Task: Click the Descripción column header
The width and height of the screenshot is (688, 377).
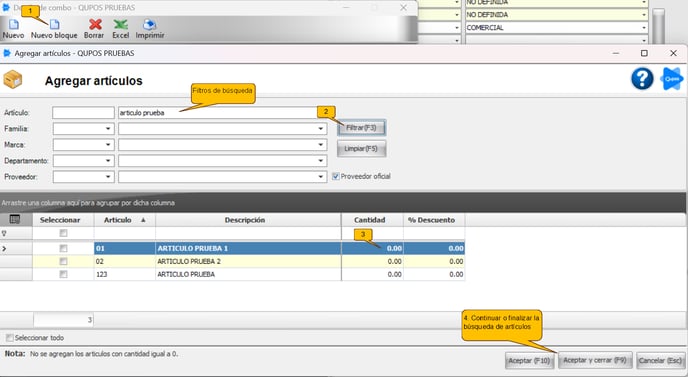Action: pyautogui.click(x=248, y=220)
